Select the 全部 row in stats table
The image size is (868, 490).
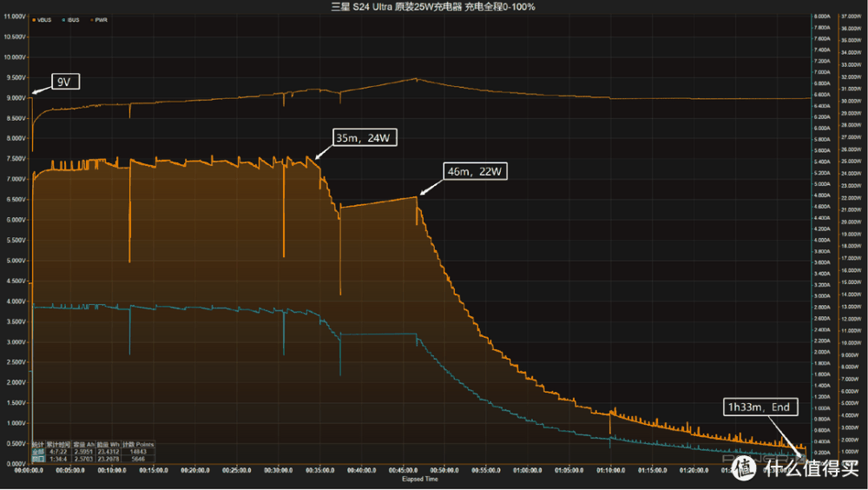pyautogui.click(x=37, y=452)
